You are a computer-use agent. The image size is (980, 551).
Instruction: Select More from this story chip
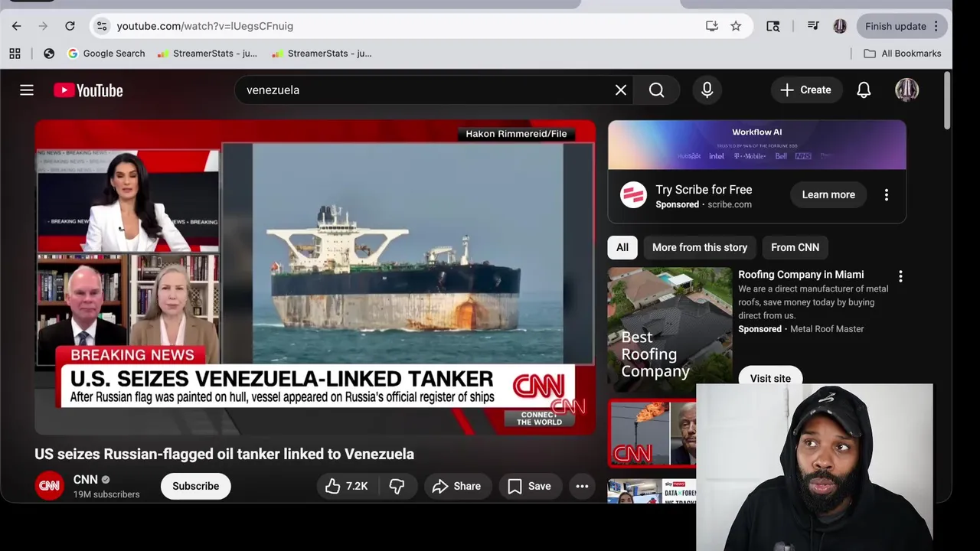point(700,247)
